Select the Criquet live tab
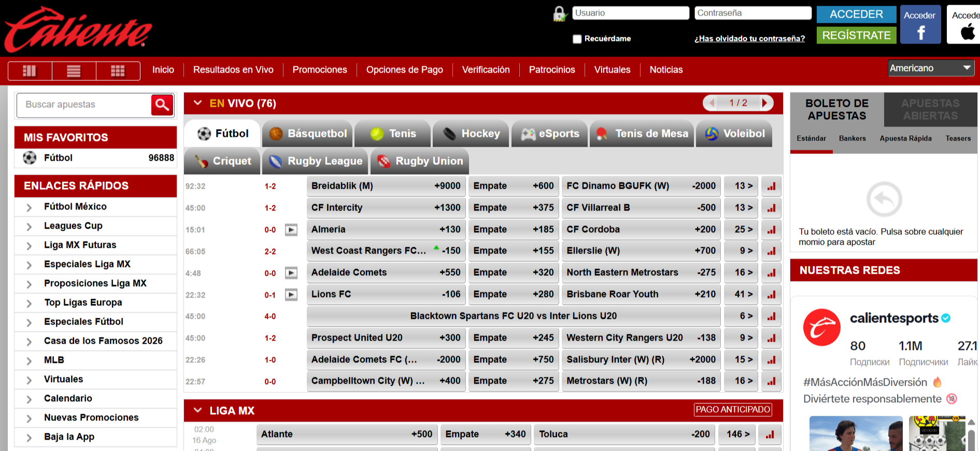Image resolution: width=980 pixels, height=451 pixels. (222, 161)
